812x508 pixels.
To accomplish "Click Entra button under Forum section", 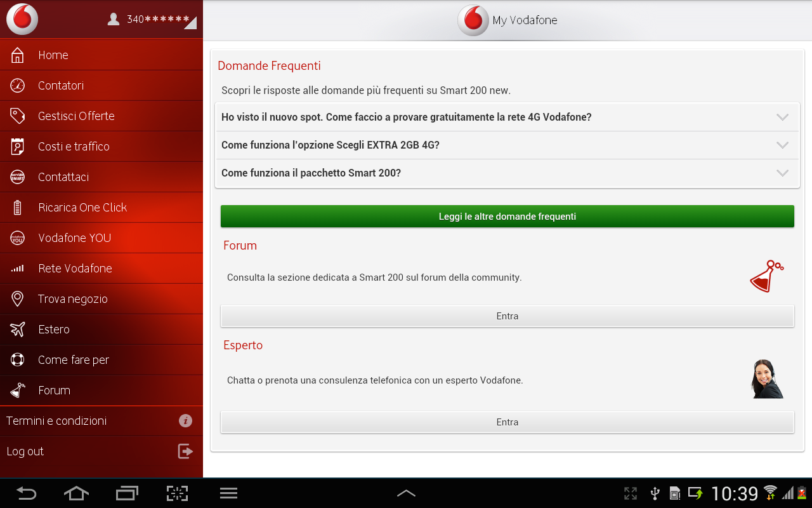I will coord(507,316).
